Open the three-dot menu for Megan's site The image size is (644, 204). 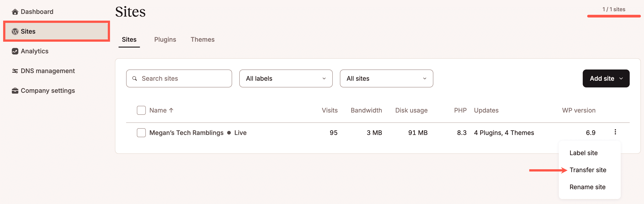tap(615, 132)
